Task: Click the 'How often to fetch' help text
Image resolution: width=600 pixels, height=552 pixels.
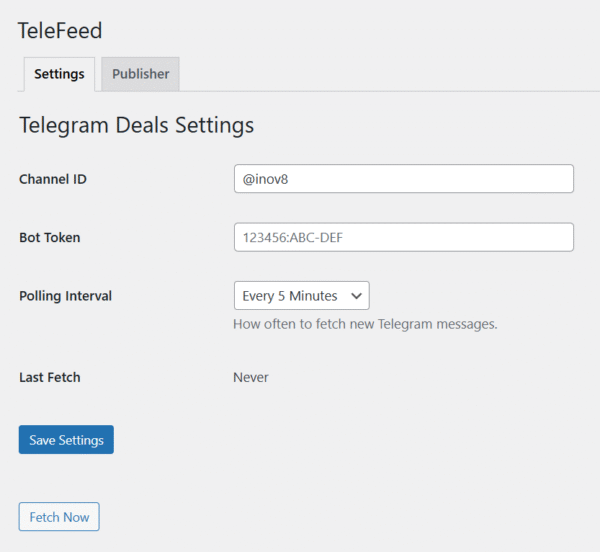Action: point(365,324)
